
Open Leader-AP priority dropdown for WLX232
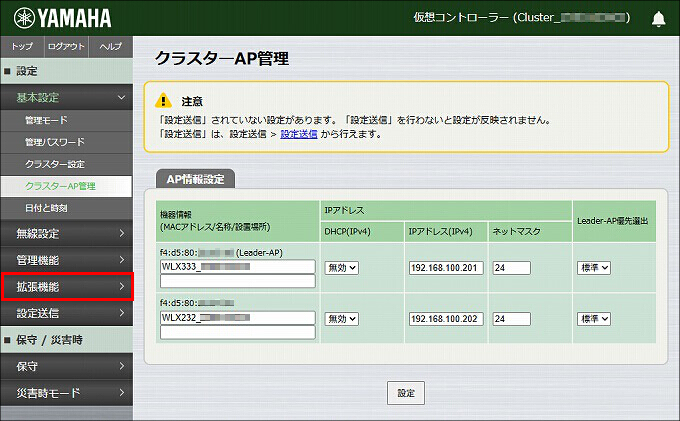click(x=594, y=319)
